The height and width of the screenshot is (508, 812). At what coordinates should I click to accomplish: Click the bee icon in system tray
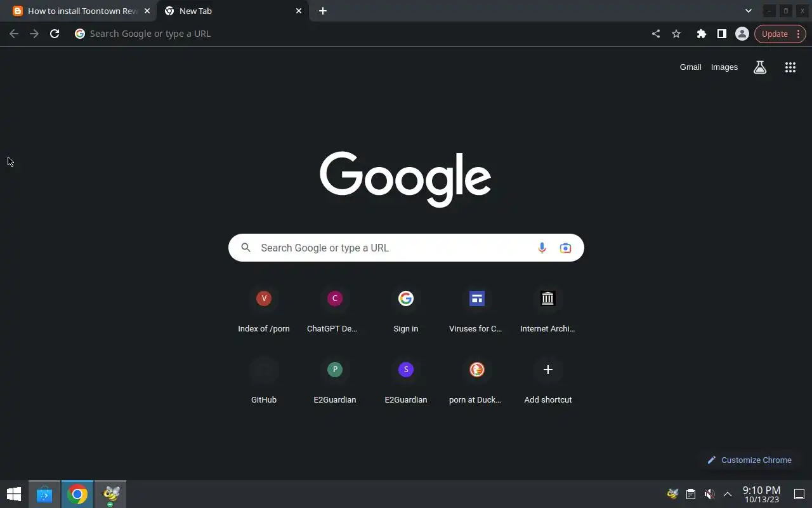pos(673,494)
